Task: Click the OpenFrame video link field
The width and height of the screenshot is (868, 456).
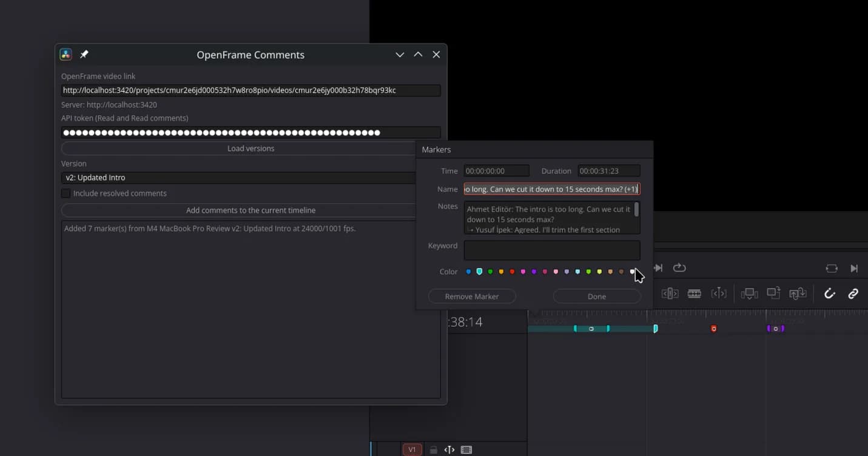Action: (x=251, y=90)
